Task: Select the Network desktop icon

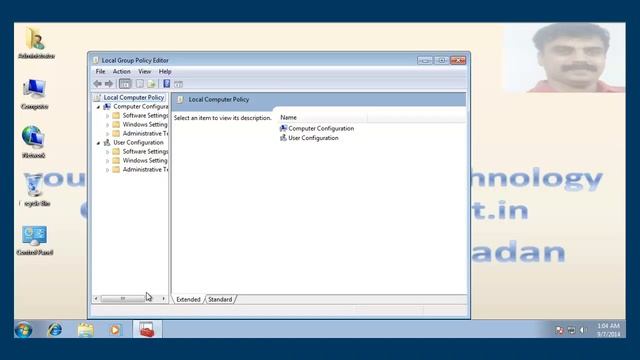Action: tap(33, 142)
